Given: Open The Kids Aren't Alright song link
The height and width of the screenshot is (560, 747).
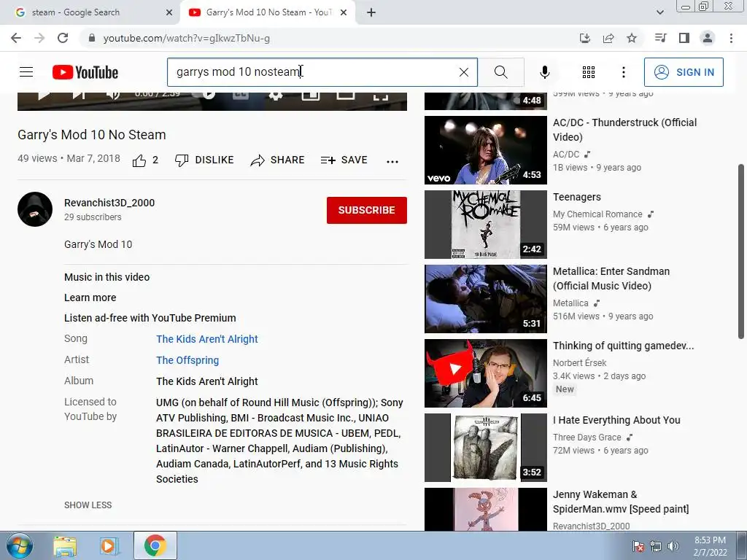Looking at the screenshot, I should click(206, 339).
